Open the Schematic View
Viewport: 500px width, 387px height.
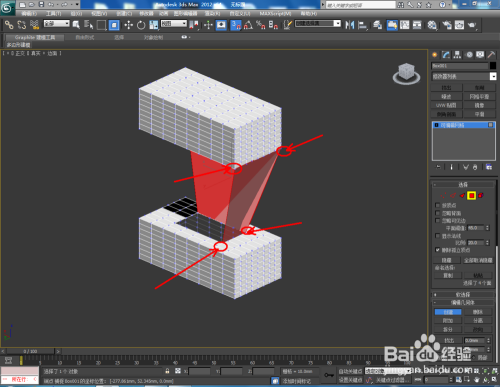coord(417,25)
